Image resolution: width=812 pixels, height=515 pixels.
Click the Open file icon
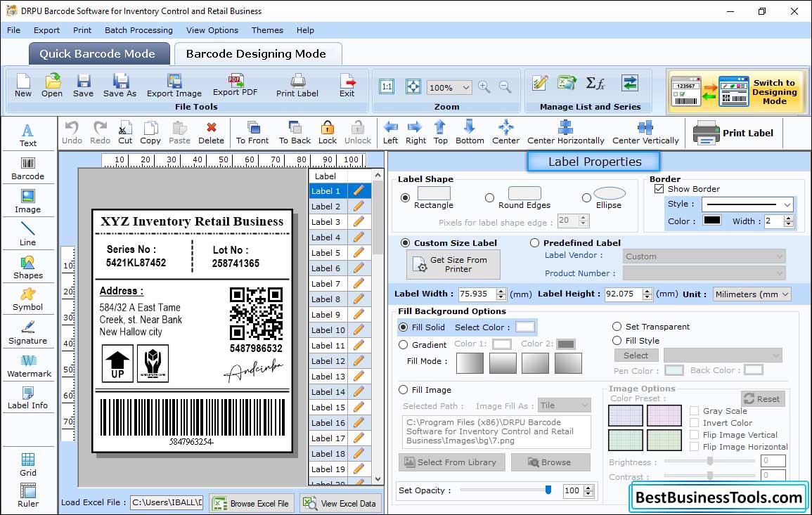(x=52, y=86)
